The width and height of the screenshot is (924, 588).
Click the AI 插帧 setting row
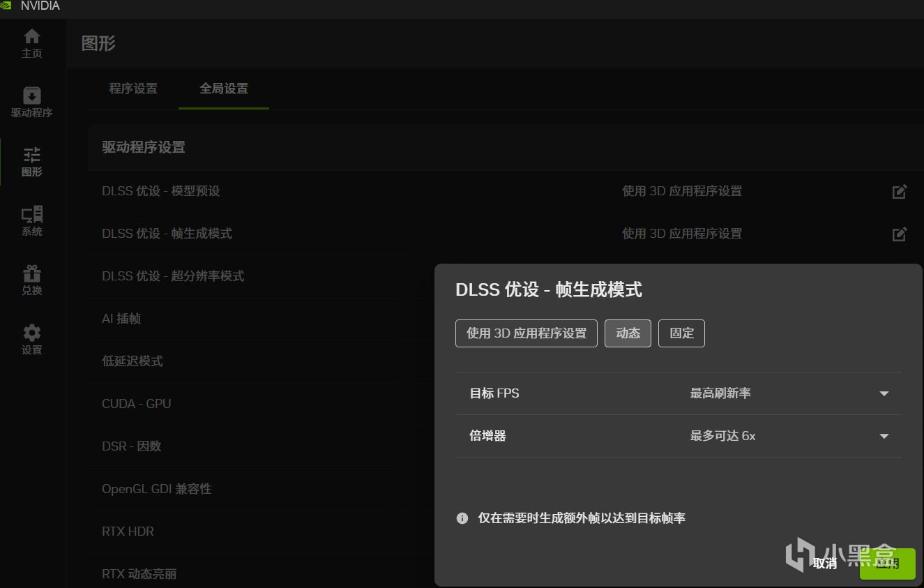[121, 319]
